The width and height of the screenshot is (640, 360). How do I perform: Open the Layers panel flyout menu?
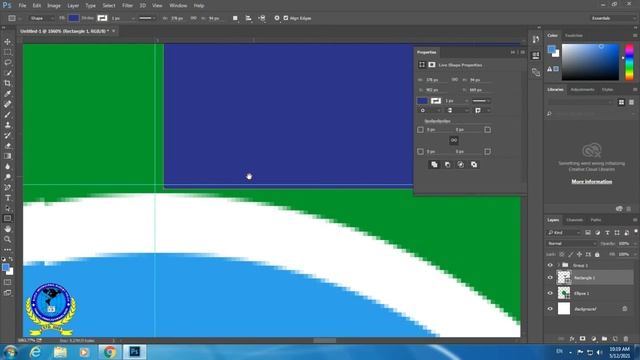coord(635,220)
